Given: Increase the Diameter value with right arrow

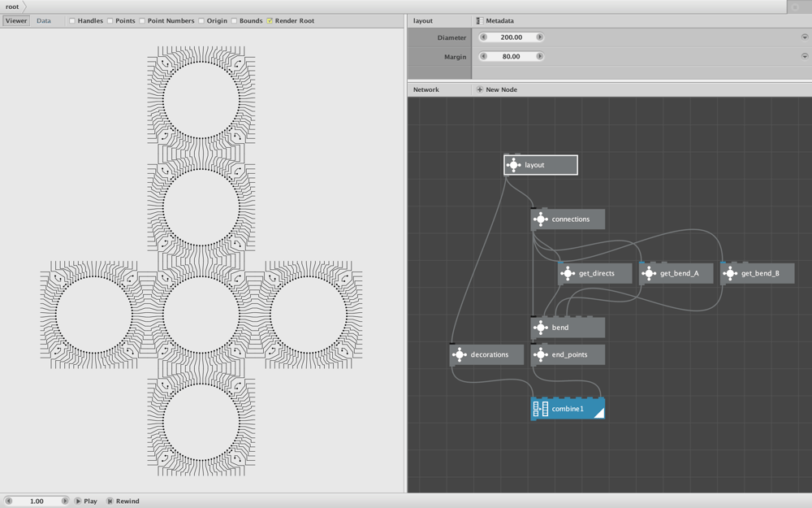Looking at the screenshot, I should [x=540, y=37].
